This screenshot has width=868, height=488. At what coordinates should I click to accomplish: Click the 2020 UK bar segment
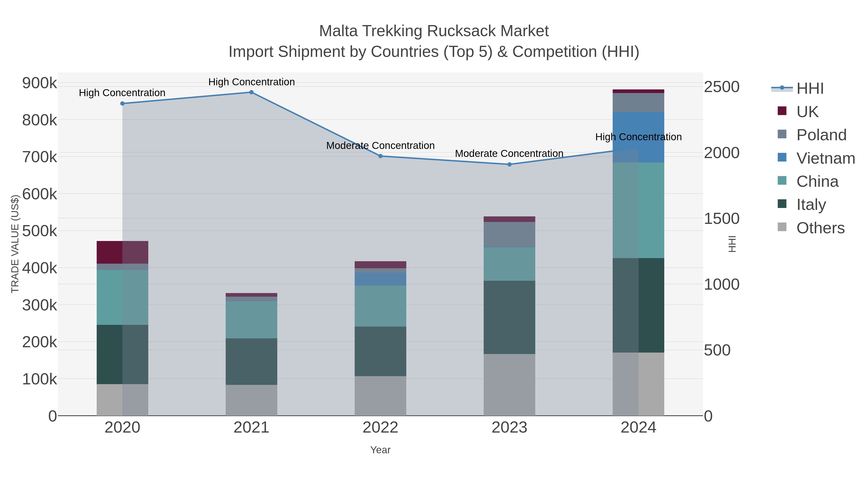pos(122,252)
